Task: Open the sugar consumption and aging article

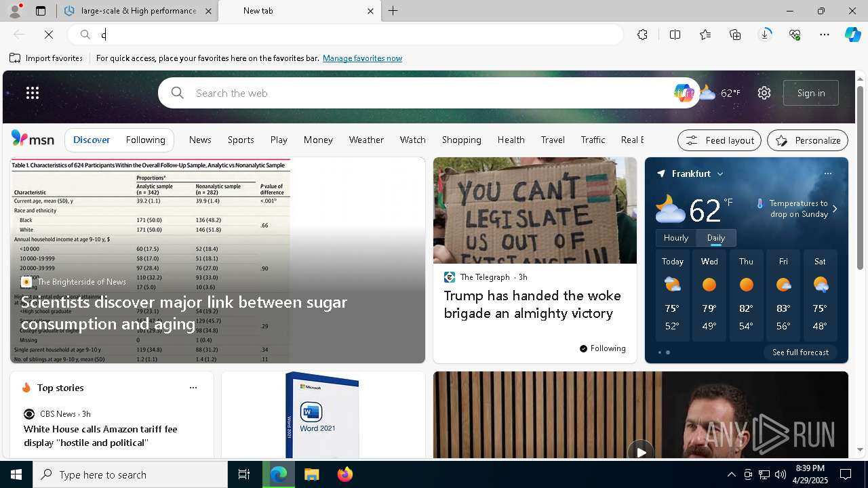Action: pos(184,312)
